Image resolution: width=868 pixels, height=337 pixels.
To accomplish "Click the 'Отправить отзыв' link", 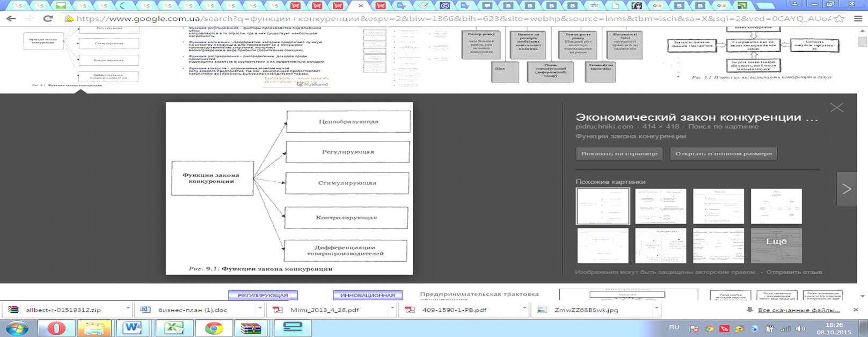I will [794, 272].
